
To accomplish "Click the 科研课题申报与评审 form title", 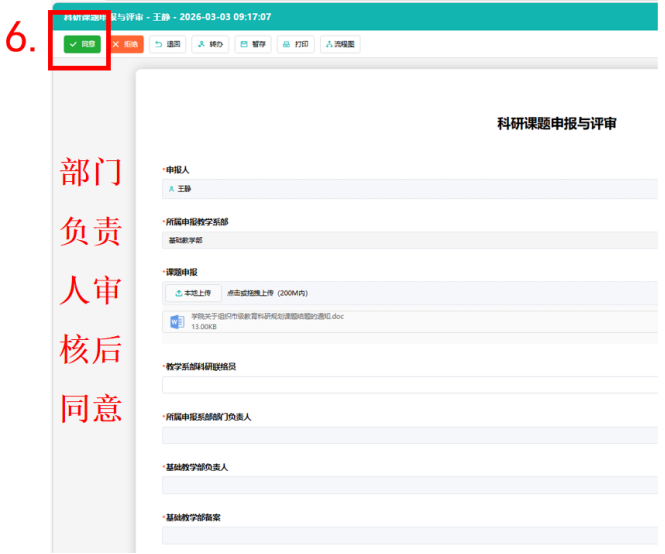I will (556, 123).
